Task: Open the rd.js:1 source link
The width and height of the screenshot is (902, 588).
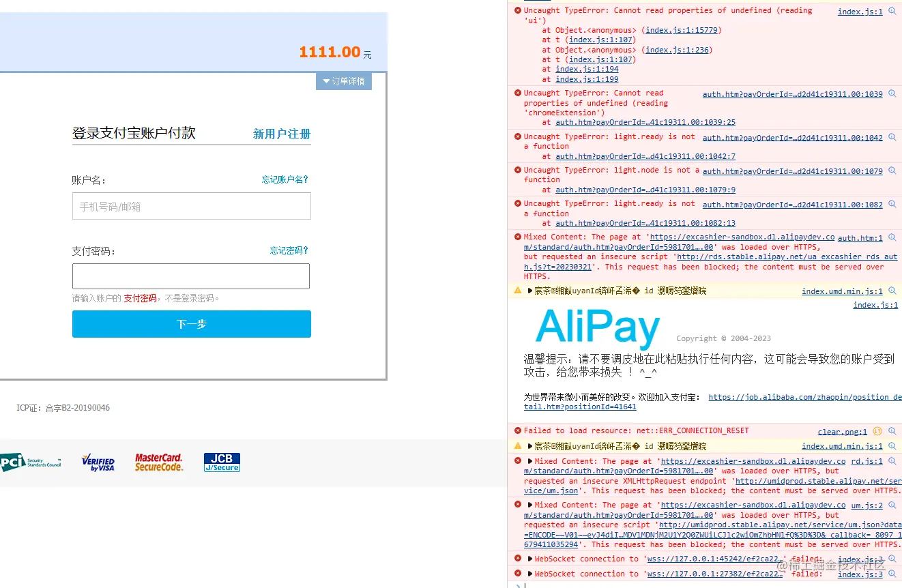Action: [867, 462]
